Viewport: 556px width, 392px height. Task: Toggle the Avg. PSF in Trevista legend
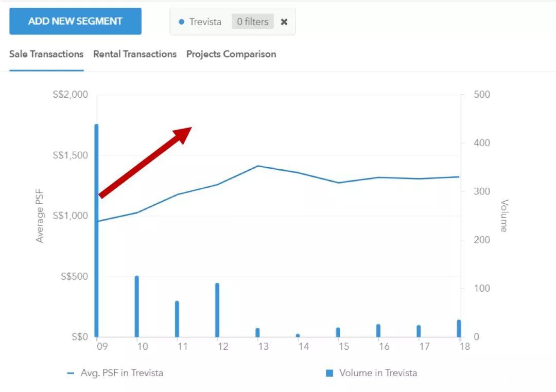click(x=121, y=373)
